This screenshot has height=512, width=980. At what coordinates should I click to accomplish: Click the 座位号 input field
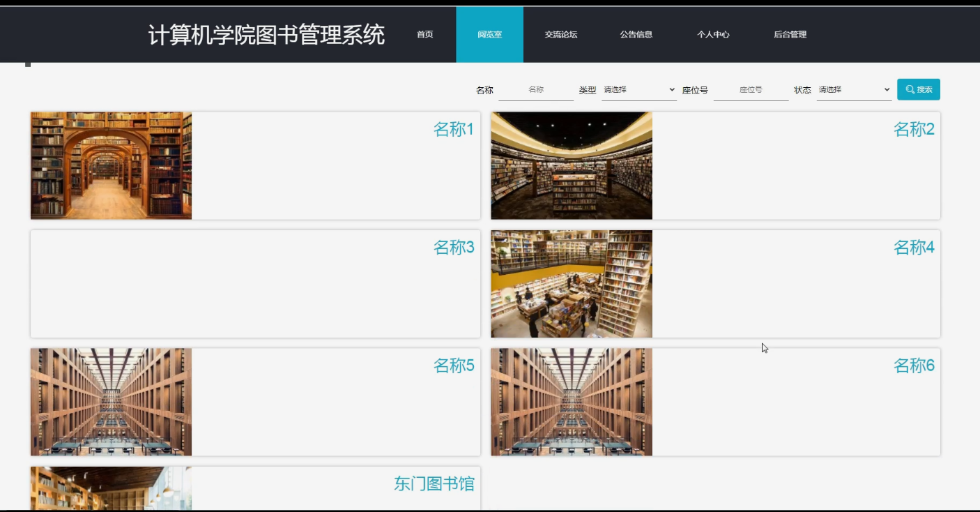point(751,89)
